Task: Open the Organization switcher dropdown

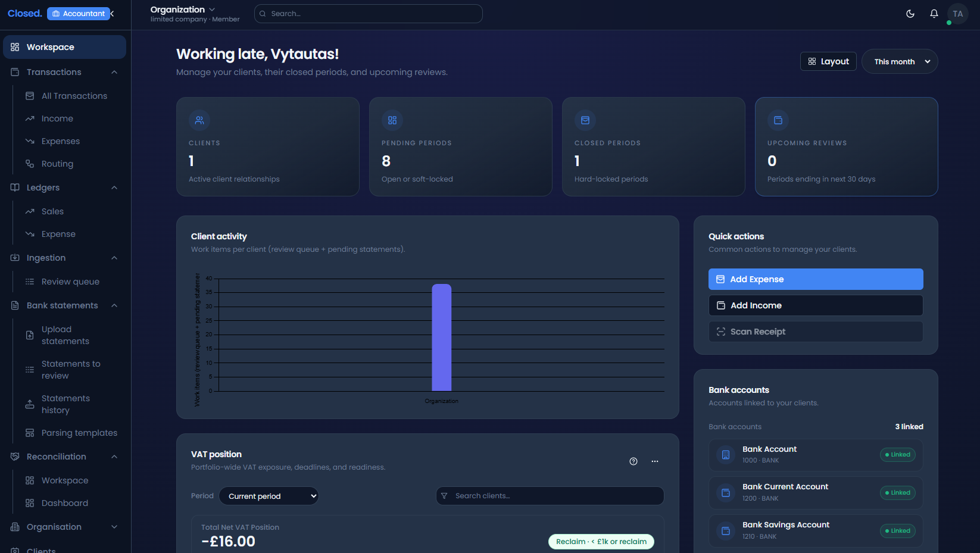Action: pyautogui.click(x=183, y=10)
